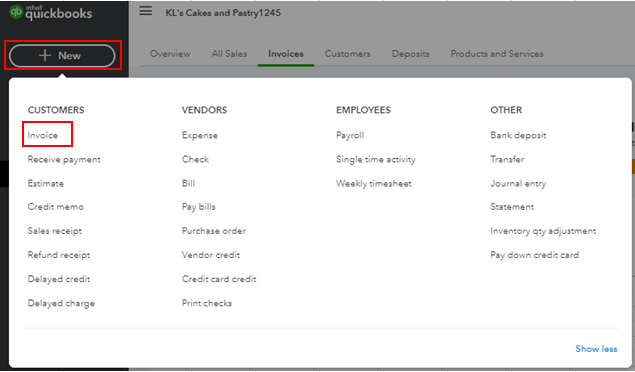Select Vendor credit
The height and width of the screenshot is (372, 635).
[211, 255]
